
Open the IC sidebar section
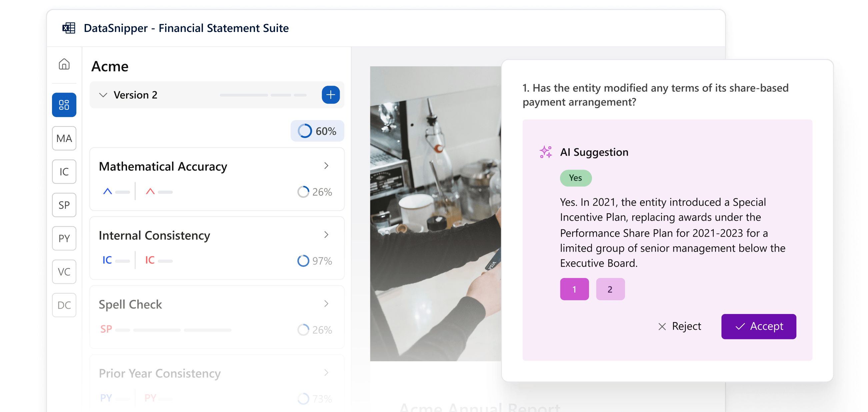click(64, 172)
